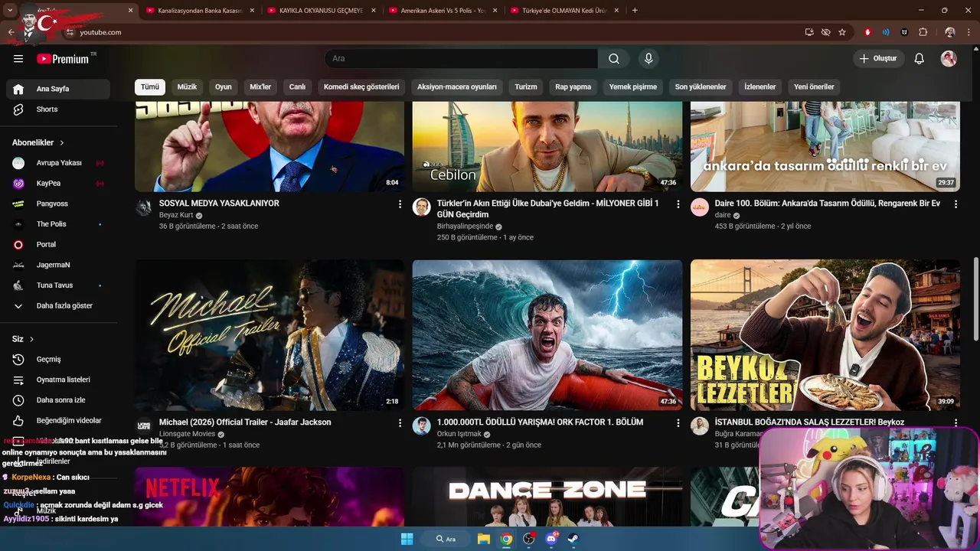Click the install app icon in address bar
The width and height of the screenshot is (980, 551).
click(x=809, y=32)
